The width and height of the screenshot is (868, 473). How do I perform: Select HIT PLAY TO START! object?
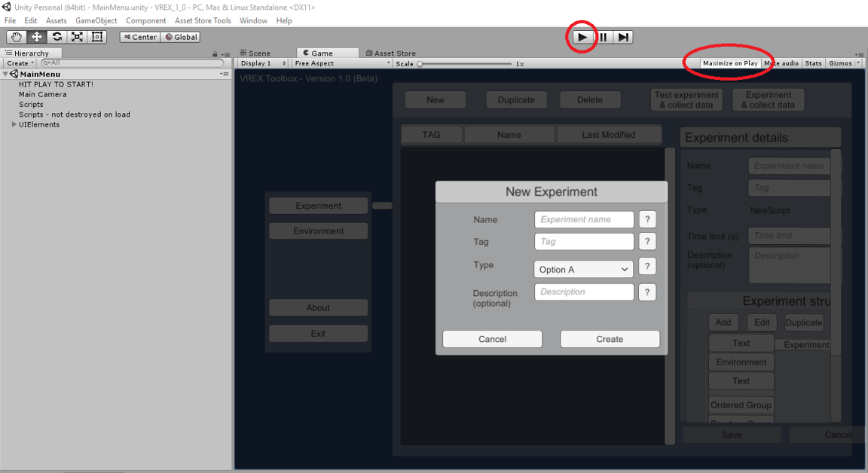tap(56, 84)
